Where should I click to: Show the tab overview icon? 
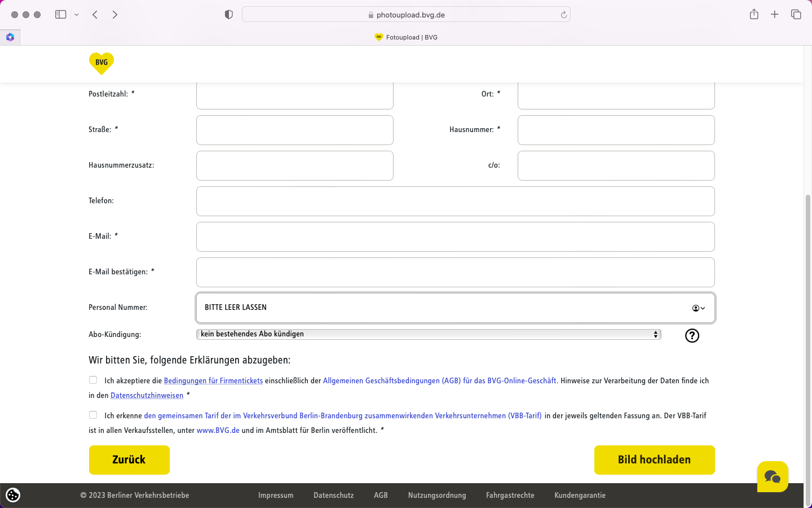coord(796,15)
